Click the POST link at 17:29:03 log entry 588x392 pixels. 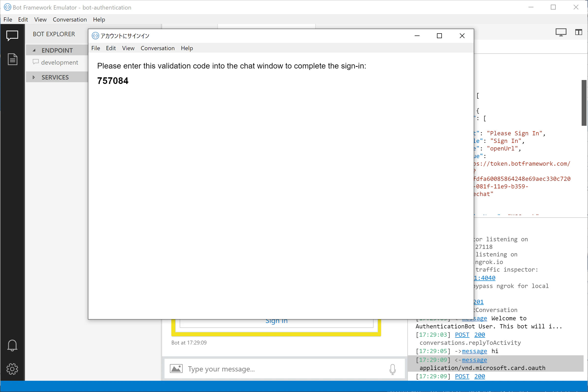point(462,334)
